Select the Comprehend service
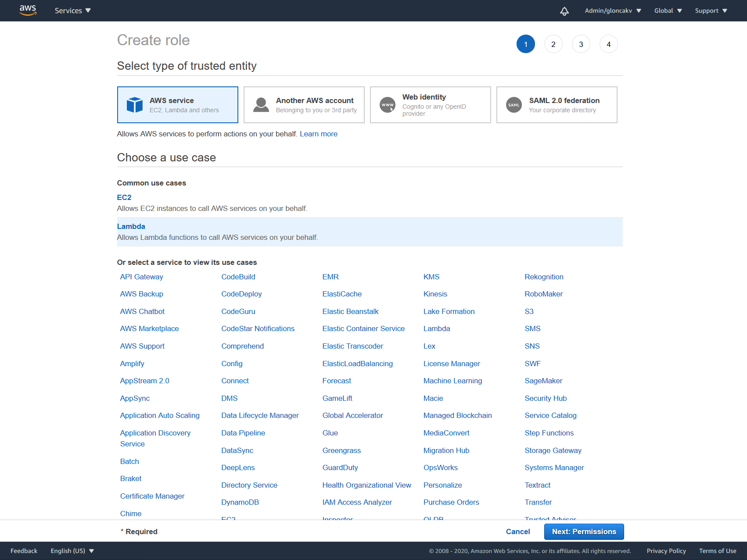Screen dimensions: 747x560 click(x=243, y=346)
